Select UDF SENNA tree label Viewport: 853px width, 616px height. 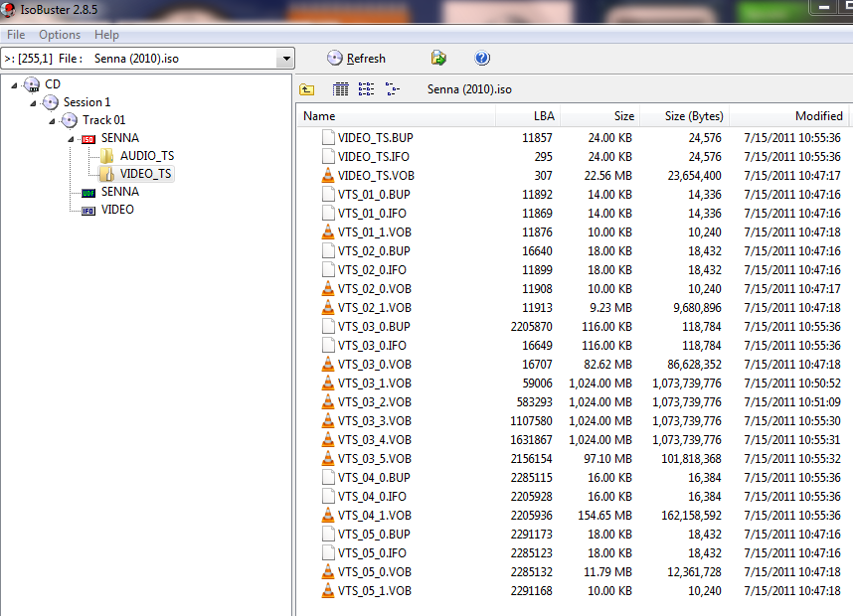tap(120, 192)
